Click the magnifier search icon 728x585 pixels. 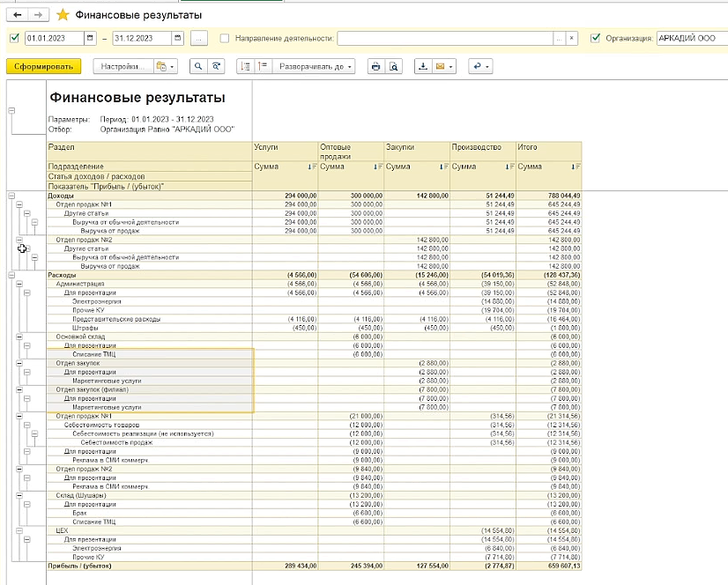(x=198, y=66)
